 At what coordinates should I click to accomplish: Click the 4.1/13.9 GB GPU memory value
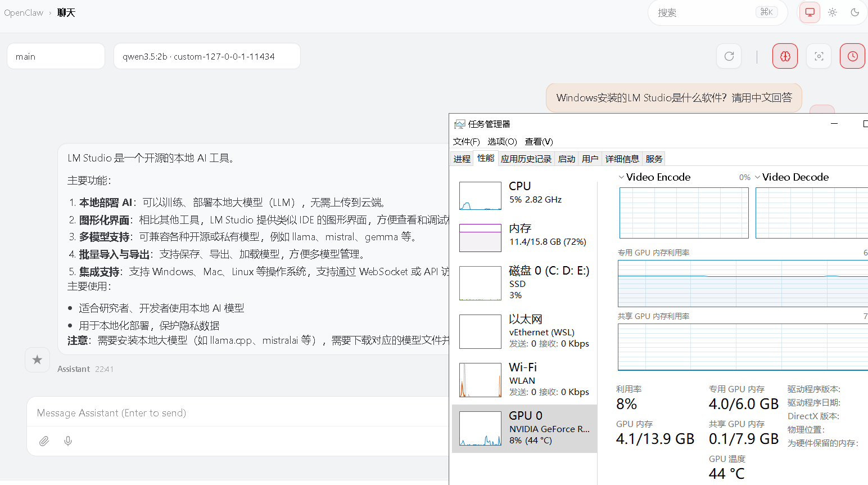coord(655,439)
